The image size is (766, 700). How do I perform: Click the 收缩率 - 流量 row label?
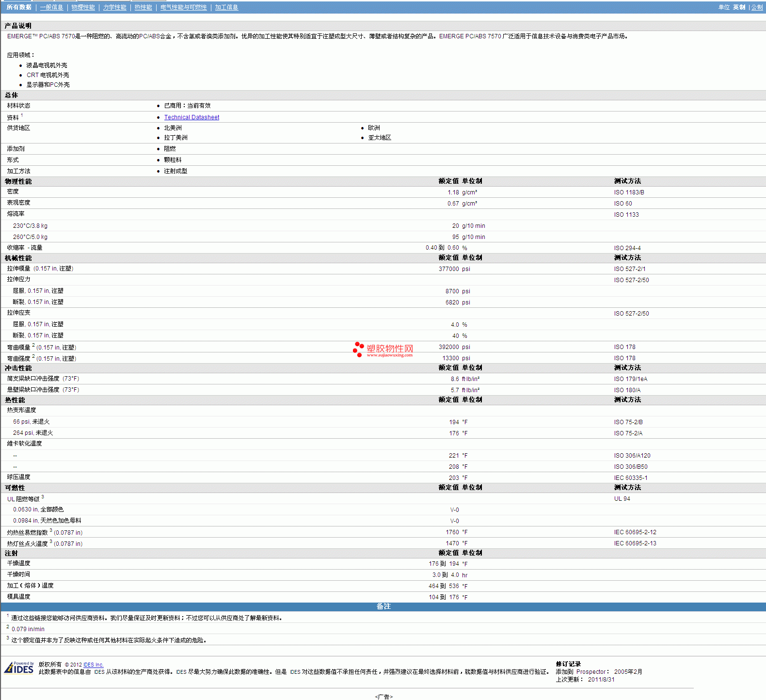tap(24, 248)
